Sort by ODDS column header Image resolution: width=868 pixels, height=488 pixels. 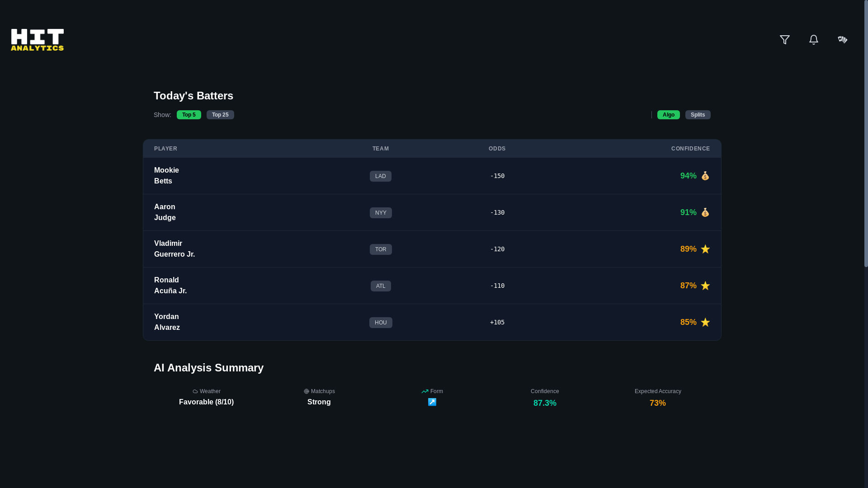[x=497, y=149]
